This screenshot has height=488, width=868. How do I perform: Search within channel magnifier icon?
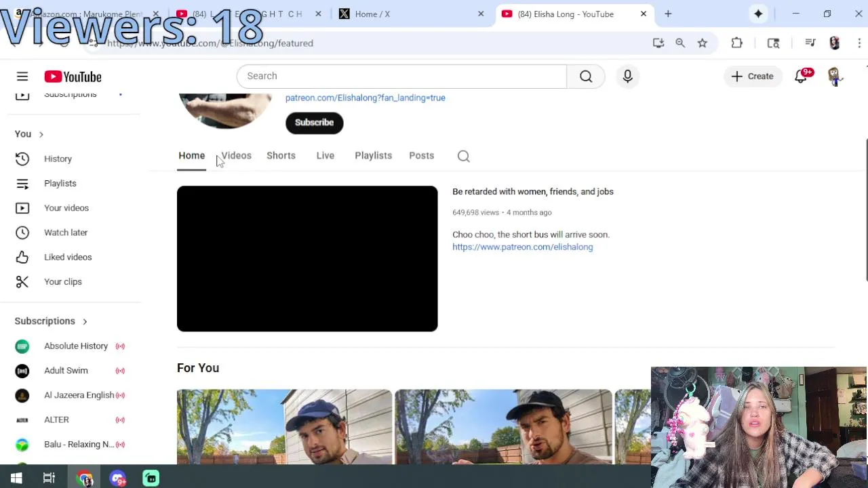464,156
